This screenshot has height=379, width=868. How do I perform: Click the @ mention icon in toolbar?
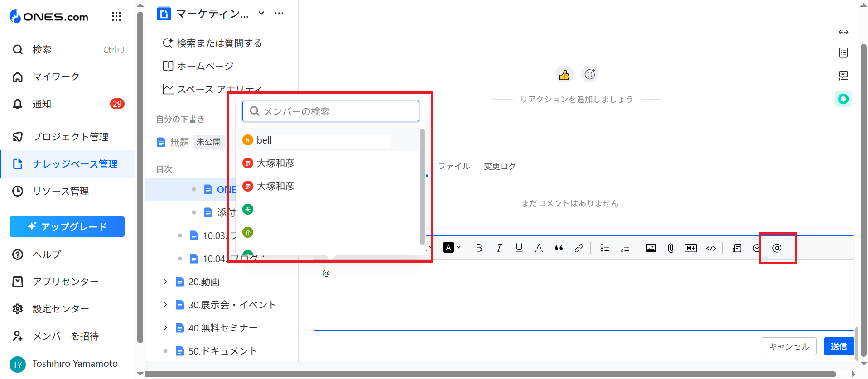click(776, 248)
